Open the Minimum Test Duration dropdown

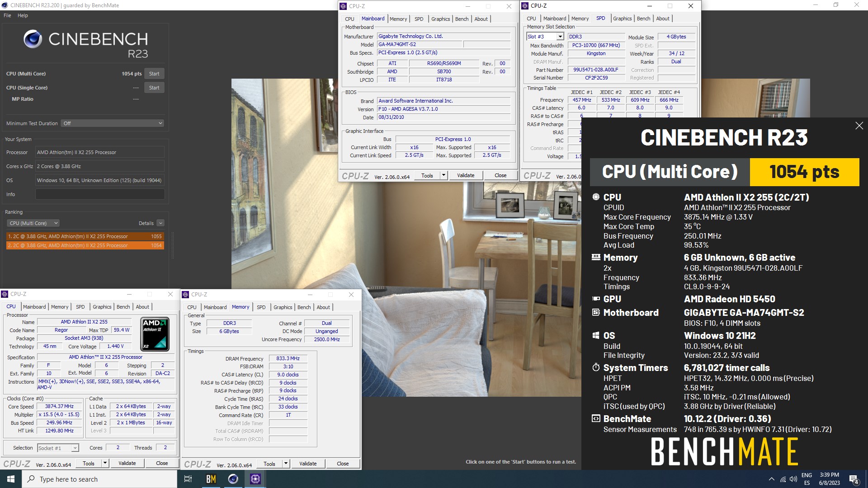point(113,123)
